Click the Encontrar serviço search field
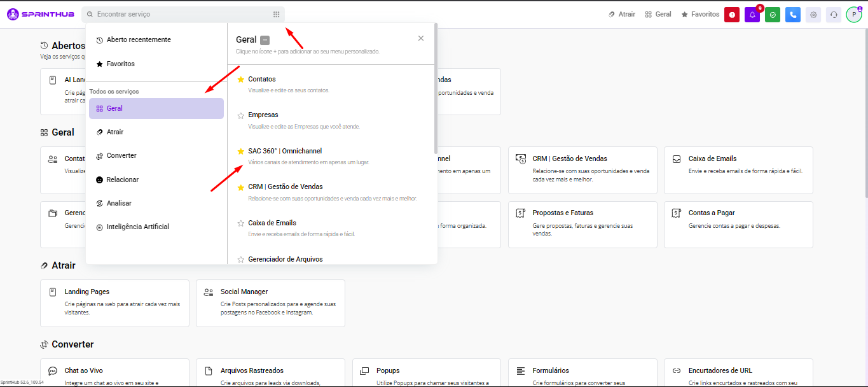 178,14
